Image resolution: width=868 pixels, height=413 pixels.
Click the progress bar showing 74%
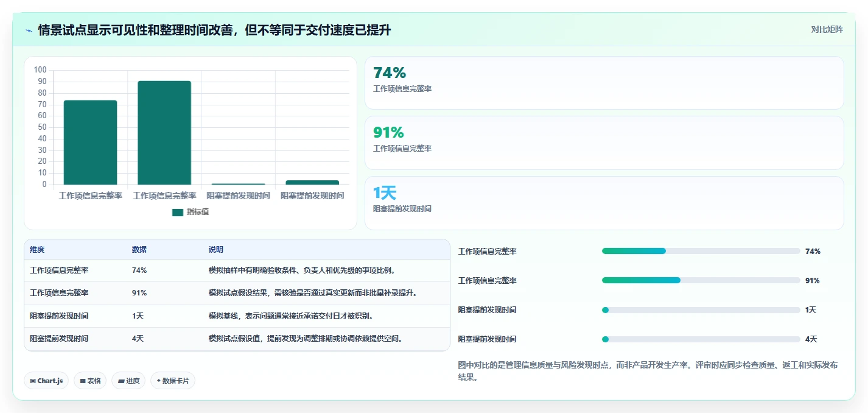pyautogui.click(x=701, y=251)
